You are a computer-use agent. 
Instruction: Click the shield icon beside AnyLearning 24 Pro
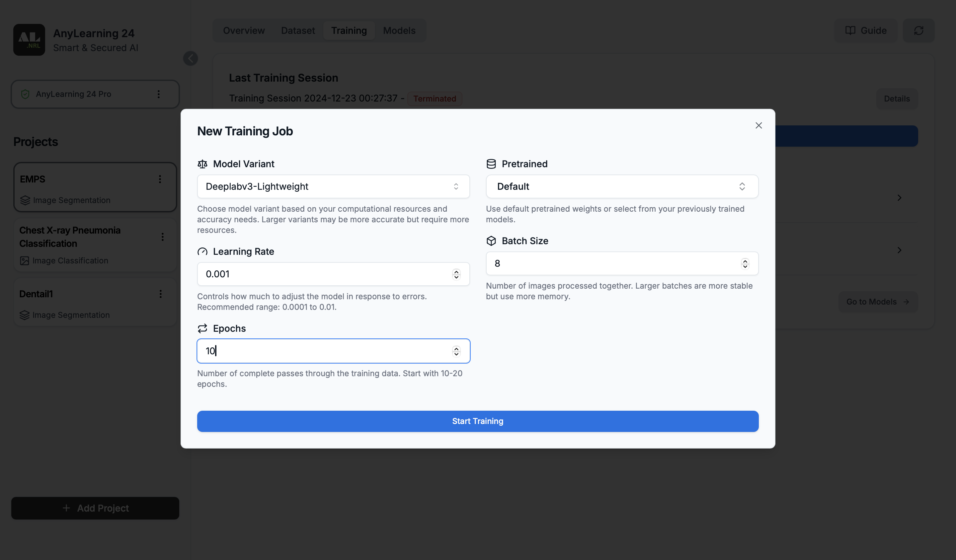[x=25, y=94]
